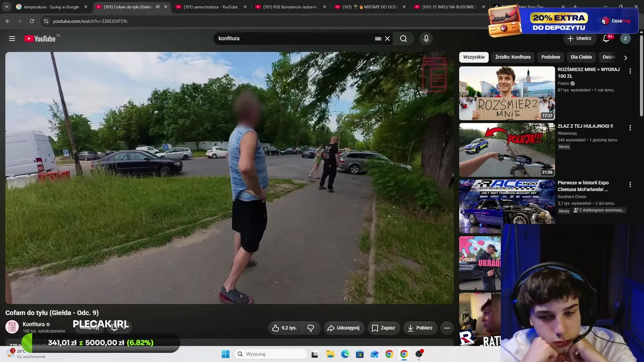Viewport: 644px width, 362px height.
Task: Open options menu for Cleetus McFarland Expo video
Action: [x=630, y=185]
